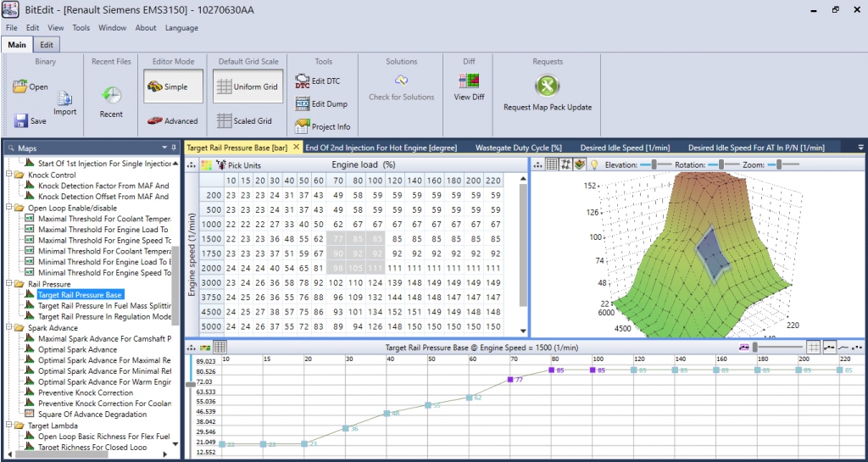
Task: Select Square Of Advance Degradation map
Action: (x=92, y=415)
